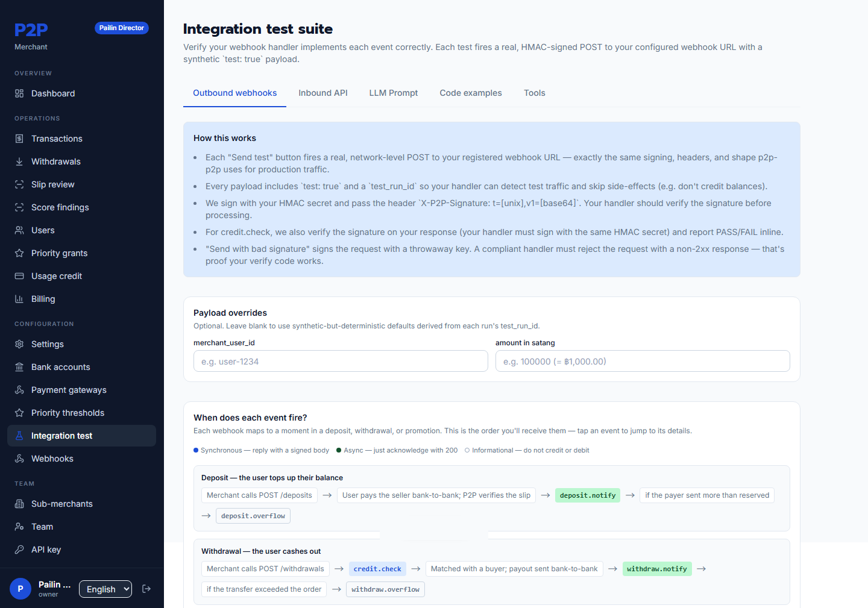Click 'User pays the seller bank-to-bank' step
The width and height of the screenshot is (868, 608).
tap(436, 495)
